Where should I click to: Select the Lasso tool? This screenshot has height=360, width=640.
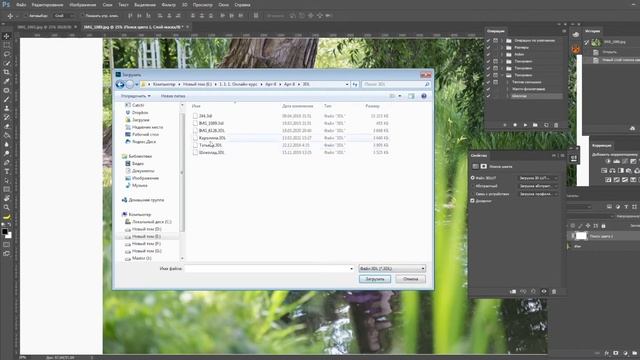(7, 54)
